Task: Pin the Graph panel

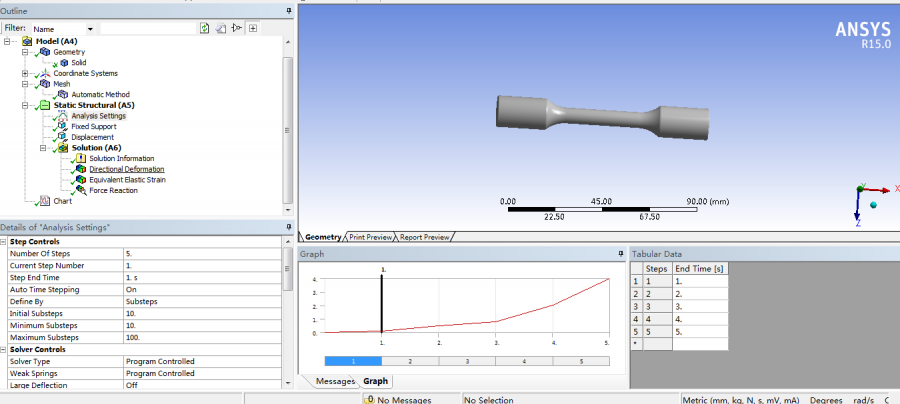Action: 620,253
